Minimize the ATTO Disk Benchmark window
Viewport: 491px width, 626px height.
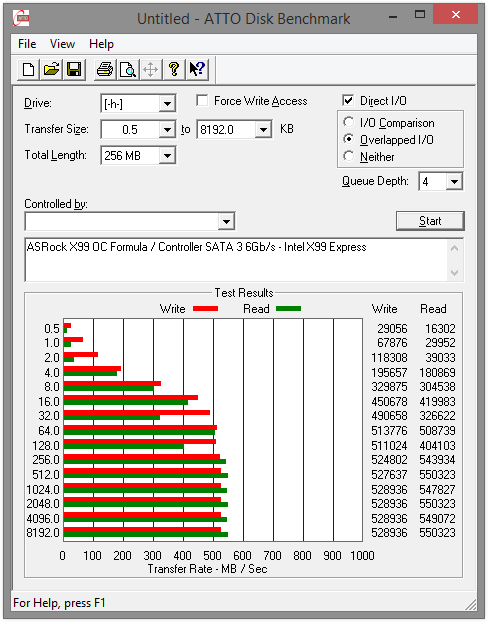point(393,16)
